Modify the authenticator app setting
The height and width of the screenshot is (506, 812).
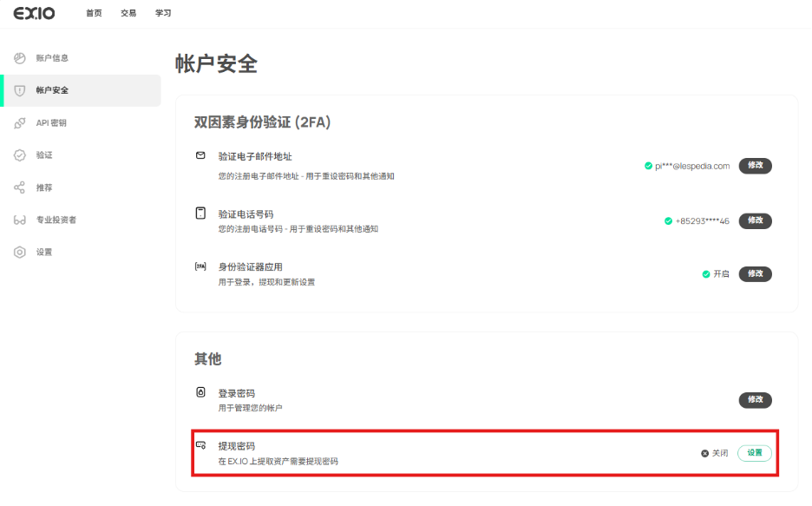(x=755, y=273)
